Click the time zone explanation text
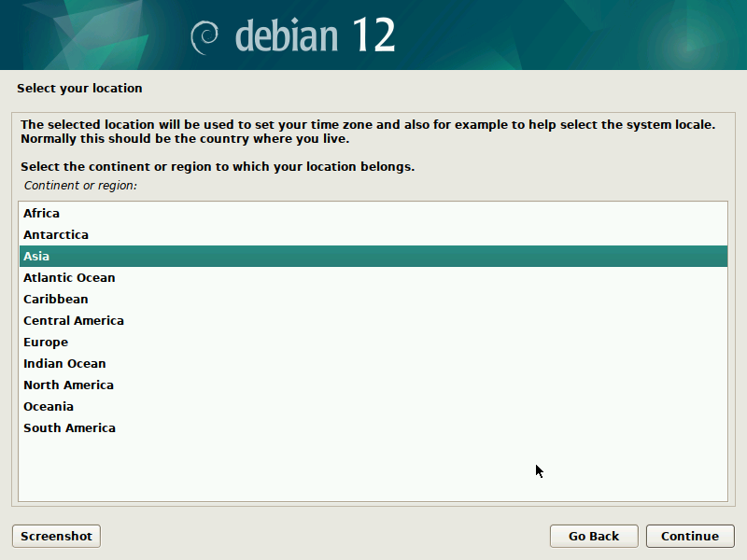747x560 pixels. coord(367,131)
